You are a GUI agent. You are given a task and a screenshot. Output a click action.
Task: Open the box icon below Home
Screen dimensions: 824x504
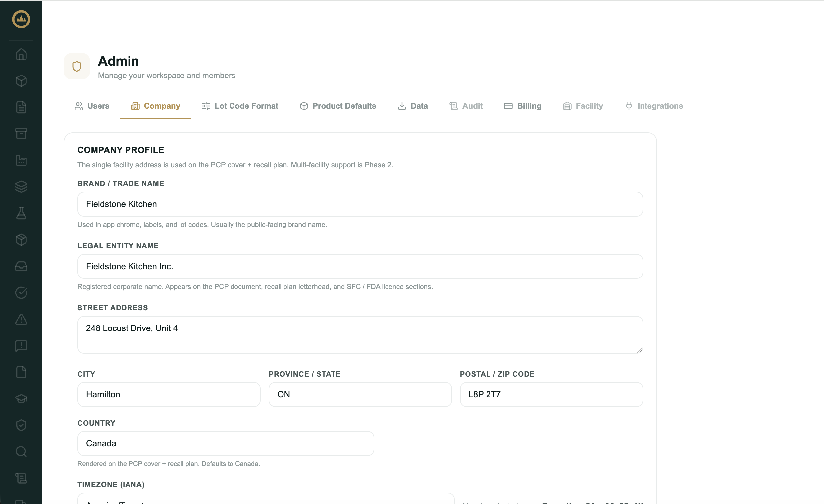click(21, 81)
